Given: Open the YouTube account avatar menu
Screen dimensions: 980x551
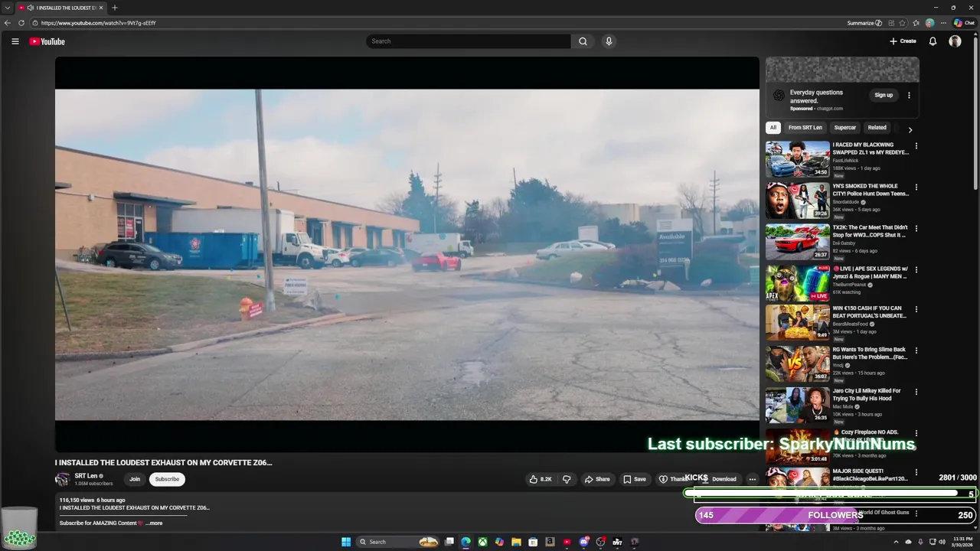Looking at the screenshot, I should 955,41.
